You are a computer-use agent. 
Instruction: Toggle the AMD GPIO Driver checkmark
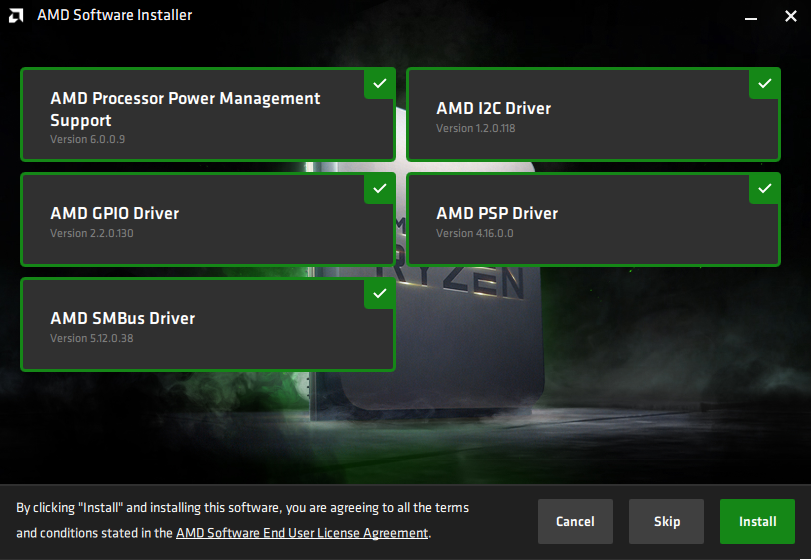coord(380,188)
